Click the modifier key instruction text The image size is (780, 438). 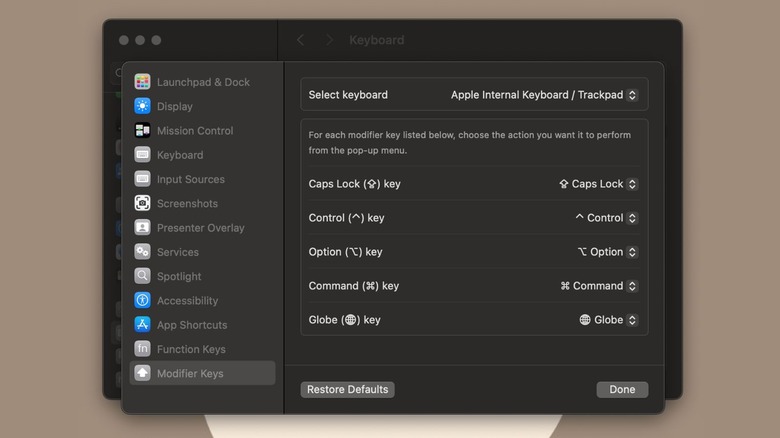[470, 142]
